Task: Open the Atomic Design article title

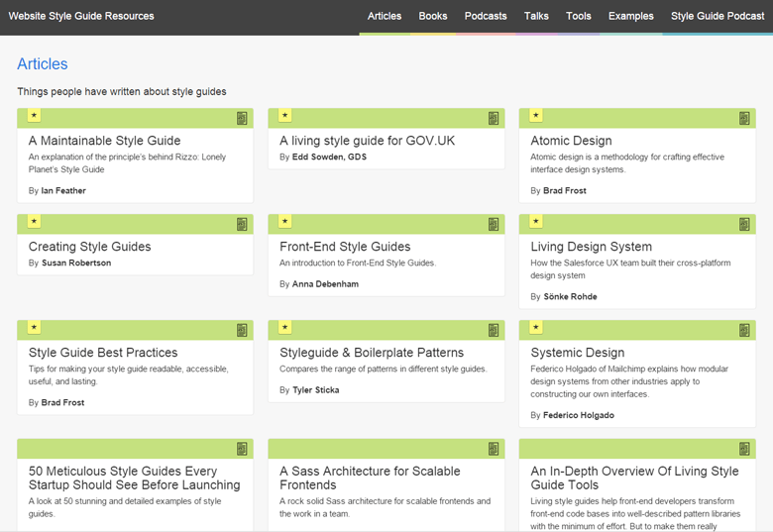Action: (x=572, y=141)
